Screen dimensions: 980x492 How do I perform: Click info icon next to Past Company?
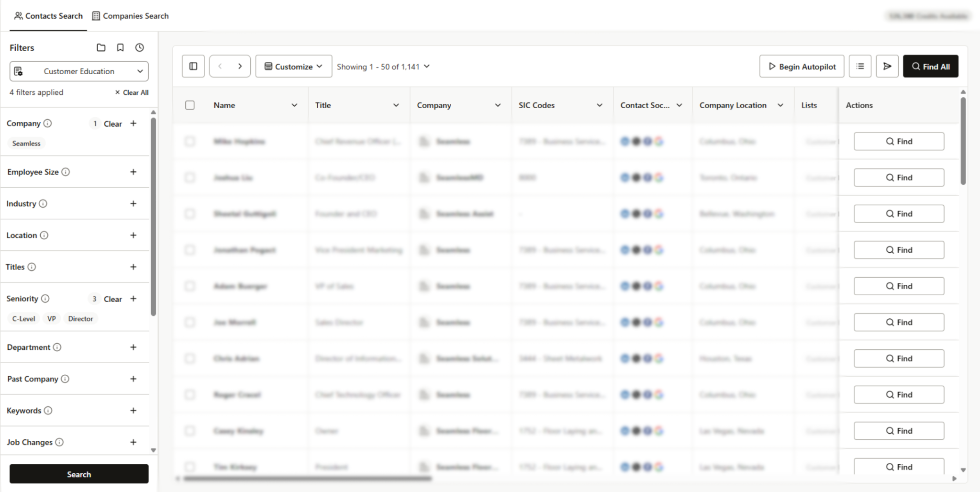coord(65,379)
